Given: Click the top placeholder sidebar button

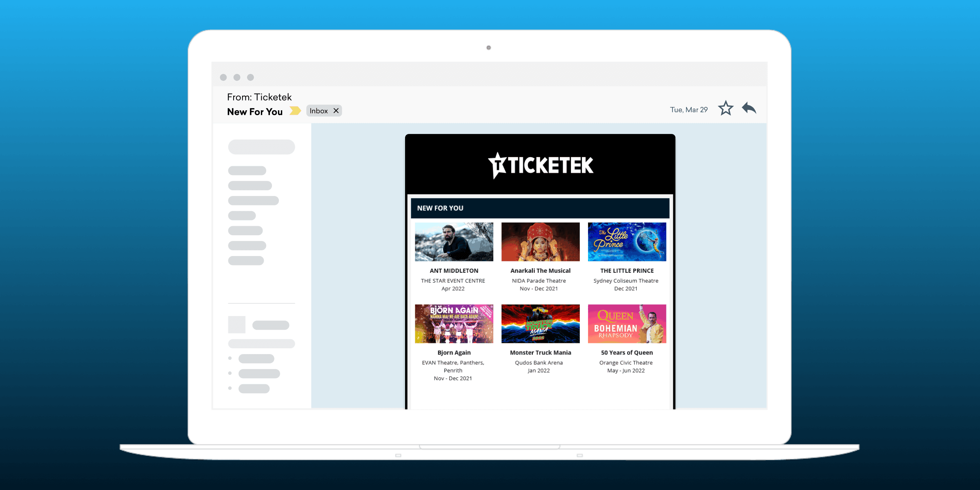Looking at the screenshot, I should click(x=261, y=147).
